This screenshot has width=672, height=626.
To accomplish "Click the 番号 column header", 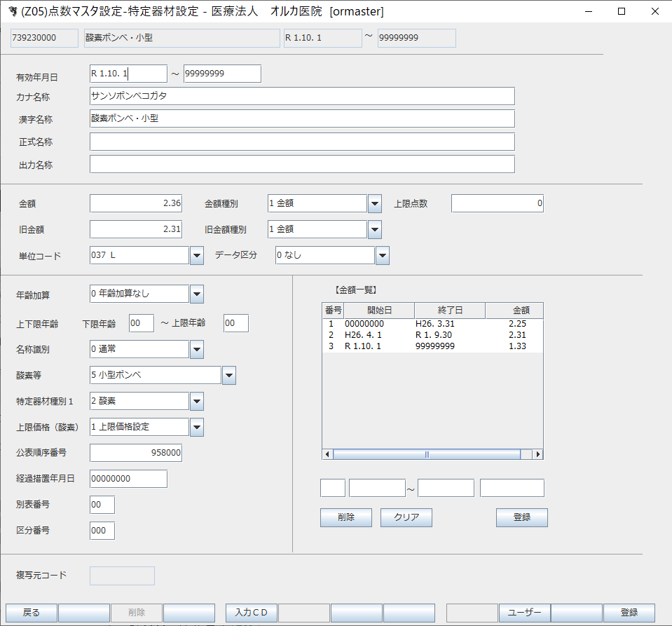I will (x=333, y=311).
